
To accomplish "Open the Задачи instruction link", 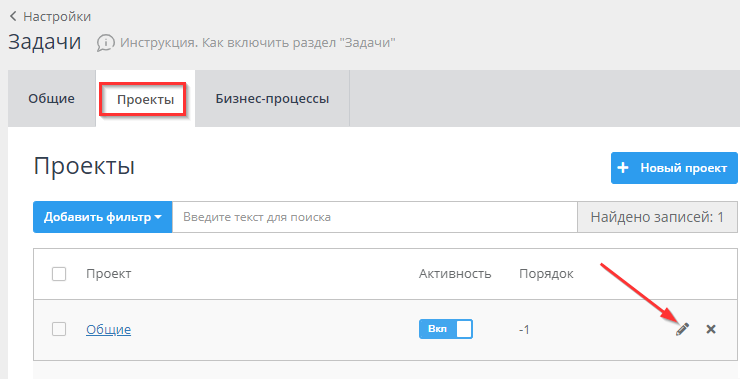I will [258, 43].
